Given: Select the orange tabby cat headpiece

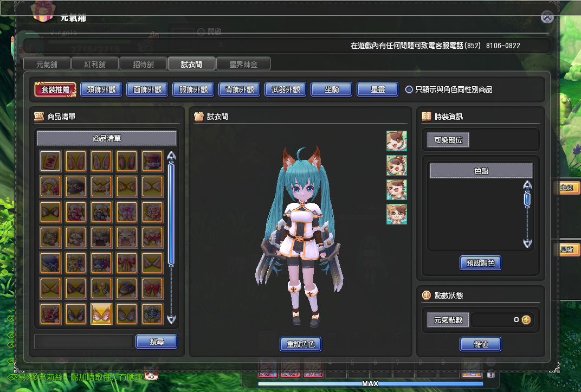Looking at the screenshot, I should (76, 263).
